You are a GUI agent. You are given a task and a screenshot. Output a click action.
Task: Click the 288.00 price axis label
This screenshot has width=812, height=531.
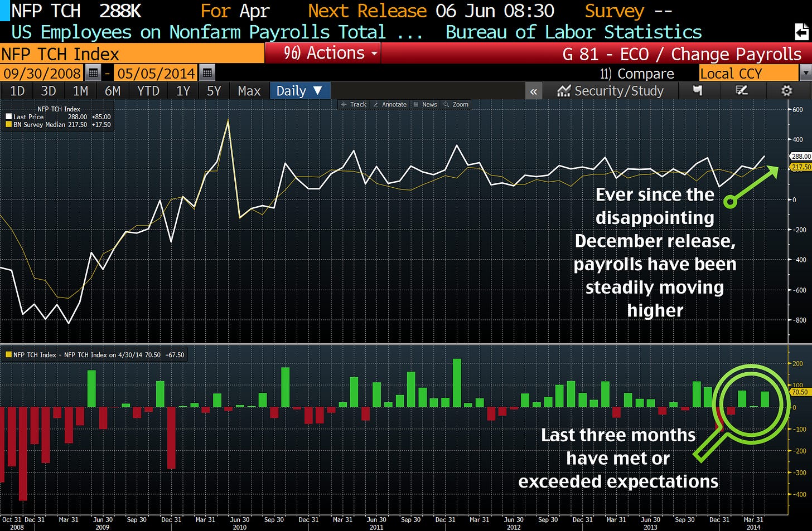click(801, 157)
